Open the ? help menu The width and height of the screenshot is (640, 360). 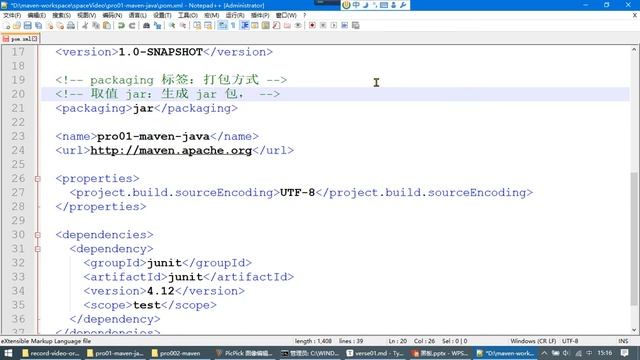coord(304,15)
